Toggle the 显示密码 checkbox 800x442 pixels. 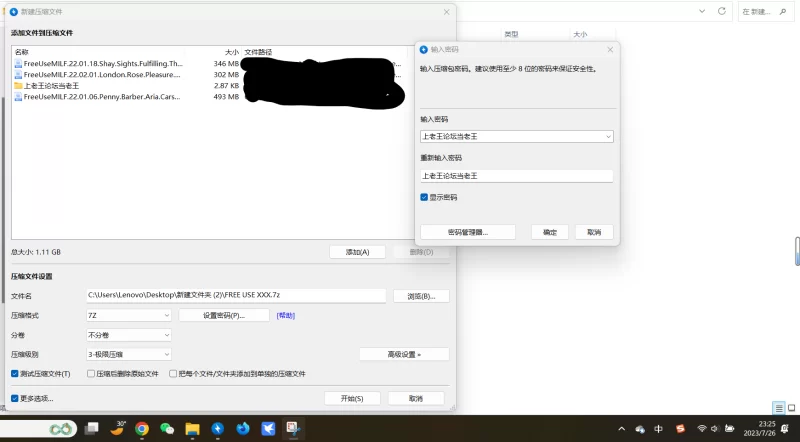[x=424, y=197]
